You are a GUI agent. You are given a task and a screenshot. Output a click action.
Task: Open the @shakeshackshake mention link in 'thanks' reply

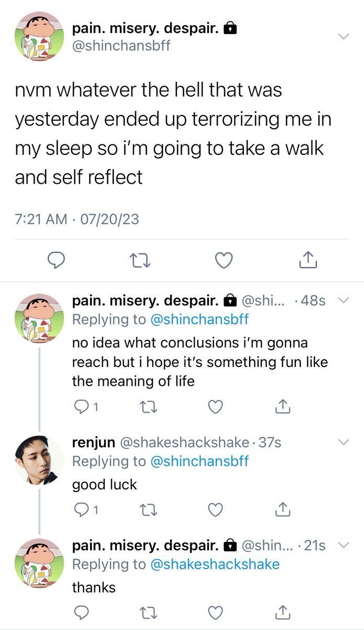[x=215, y=564]
